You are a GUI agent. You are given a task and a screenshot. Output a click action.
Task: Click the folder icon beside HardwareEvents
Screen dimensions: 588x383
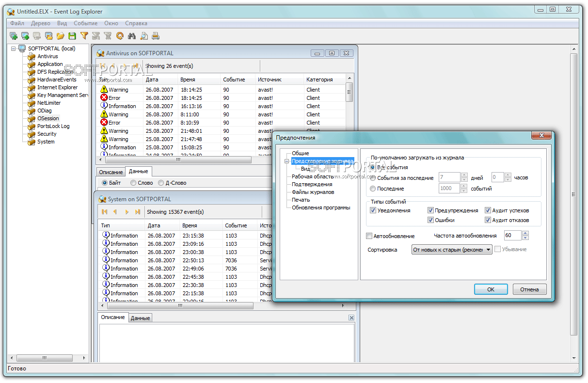32,80
